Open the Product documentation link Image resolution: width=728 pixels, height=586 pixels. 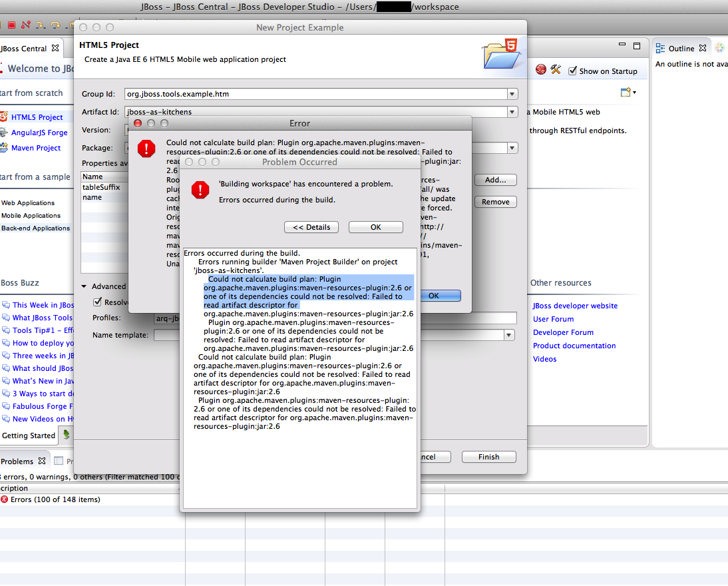[x=574, y=346]
